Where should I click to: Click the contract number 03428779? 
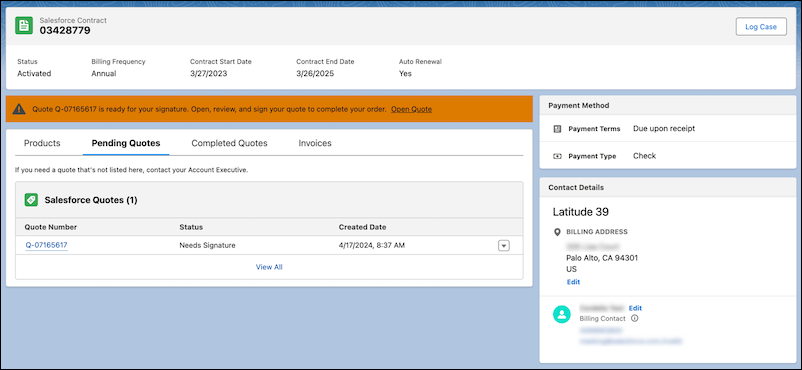pyautogui.click(x=65, y=30)
